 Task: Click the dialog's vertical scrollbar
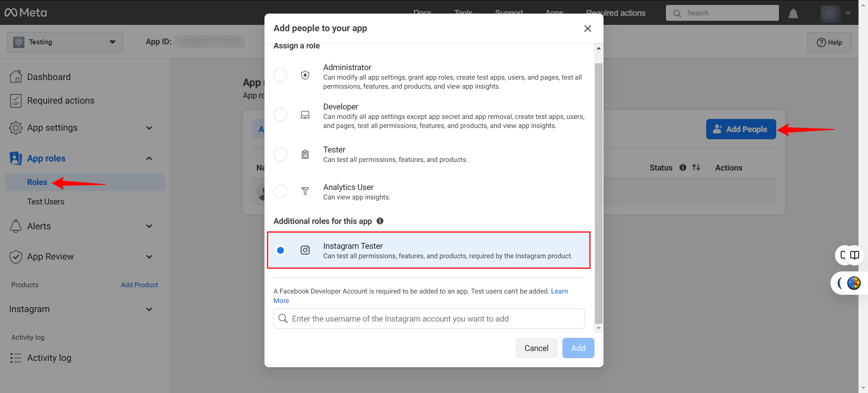coord(599,190)
